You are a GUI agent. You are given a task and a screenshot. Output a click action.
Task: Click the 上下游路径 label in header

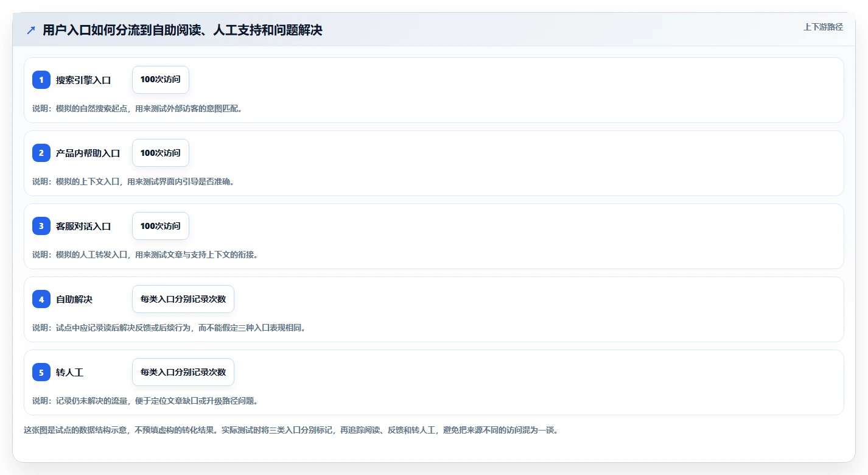click(824, 27)
